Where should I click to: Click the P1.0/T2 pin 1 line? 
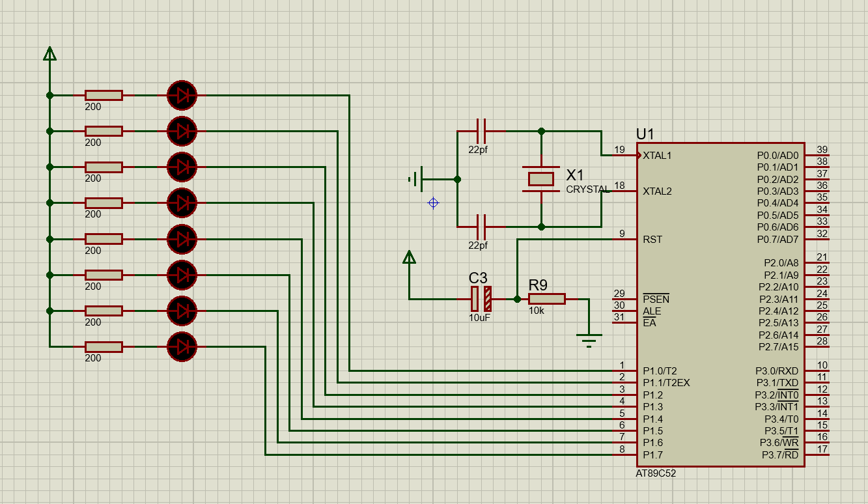coord(624,371)
